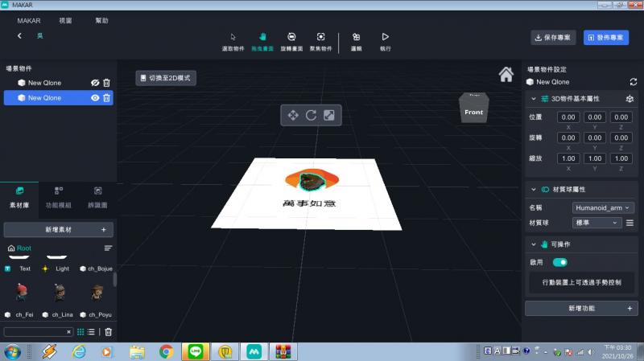
Task: Click the home view icon in viewport
Action: tap(506, 75)
